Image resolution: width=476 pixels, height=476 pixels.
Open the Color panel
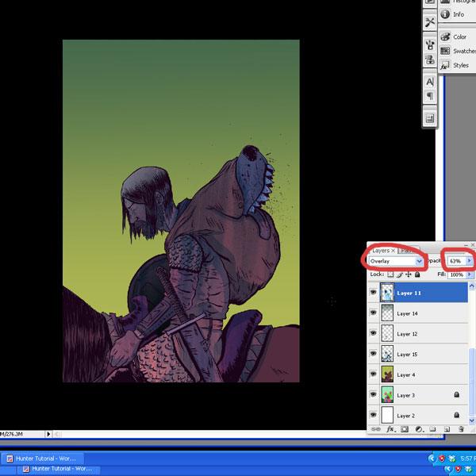(459, 36)
